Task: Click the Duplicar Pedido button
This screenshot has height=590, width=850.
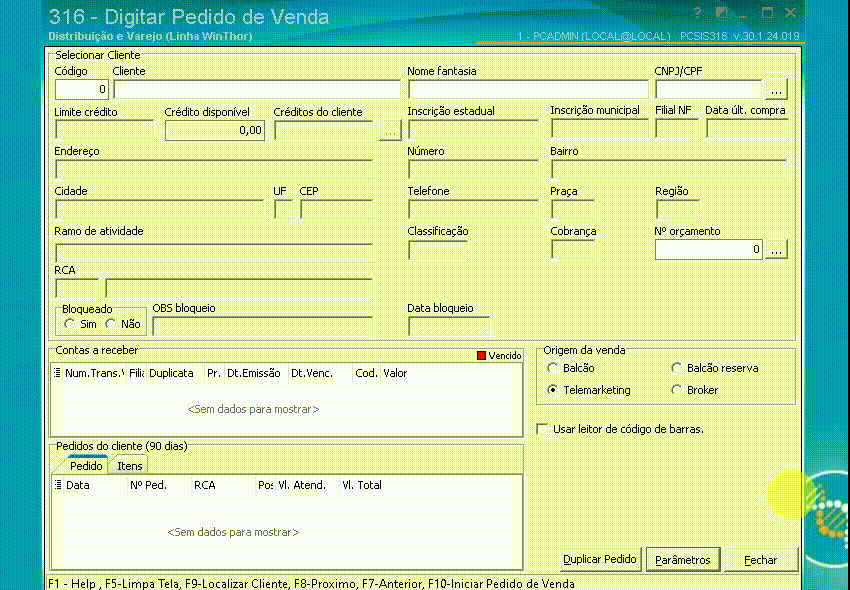Action: click(600, 560)
